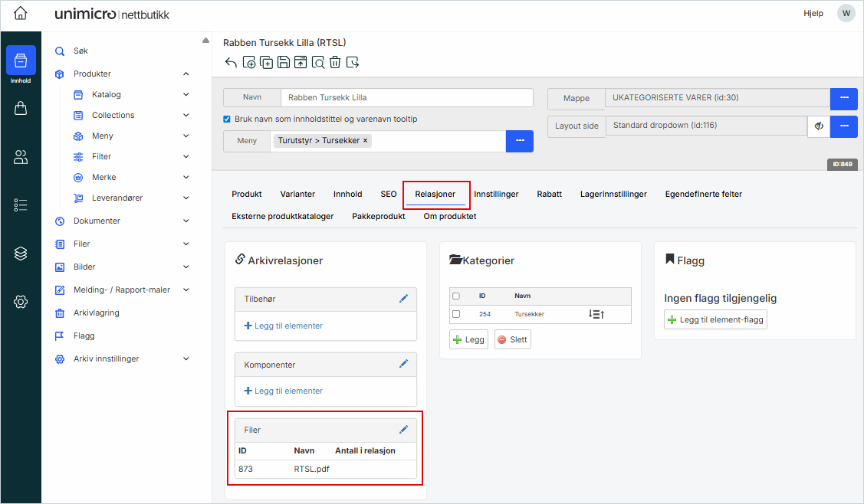This screenshot has height=504, width=864.
Task: Check the Tursekker category row checkbox
Action: click(456, 314)
